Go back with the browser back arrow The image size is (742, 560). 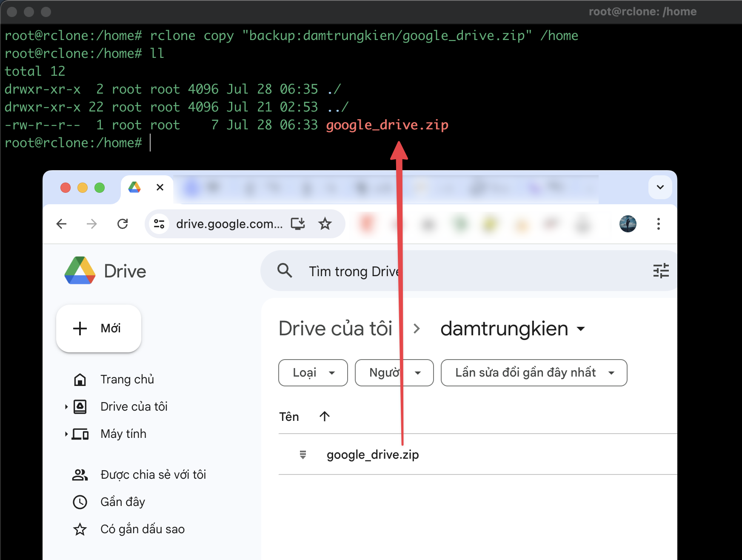pos(62,224)
